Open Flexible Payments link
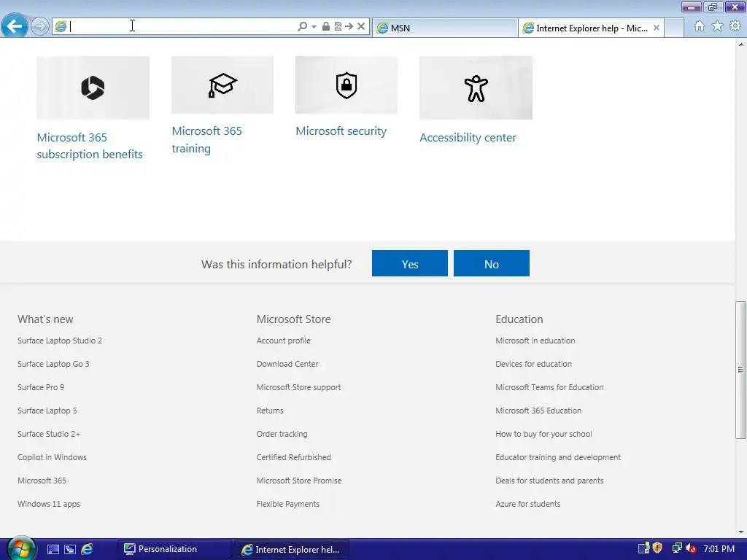Image resolution: width=747 pixels, height=560 pixels. [287, 504]
